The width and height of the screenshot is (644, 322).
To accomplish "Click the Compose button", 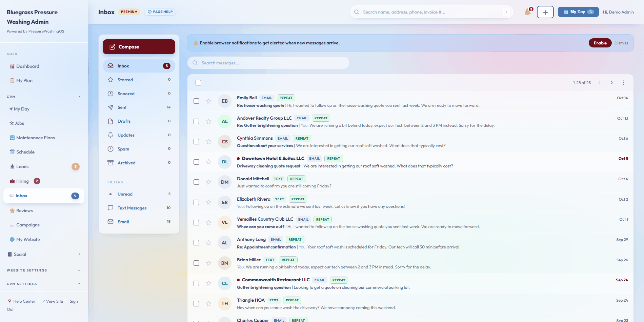I will pos(139,47).
